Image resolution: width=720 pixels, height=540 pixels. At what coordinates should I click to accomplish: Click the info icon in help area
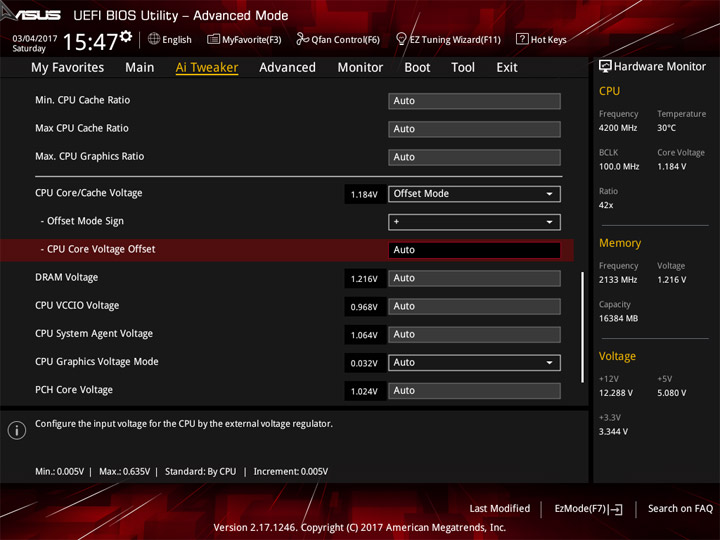pos(17,430)
